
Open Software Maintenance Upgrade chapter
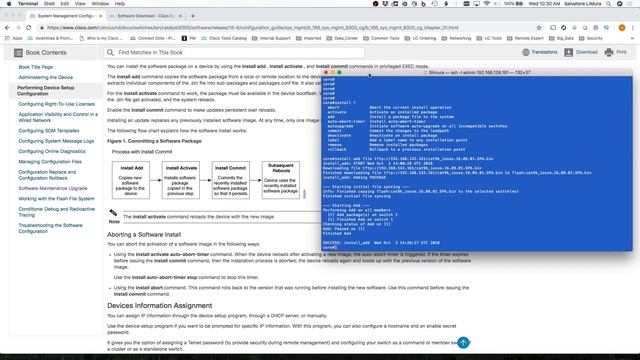tap(53, 188)
